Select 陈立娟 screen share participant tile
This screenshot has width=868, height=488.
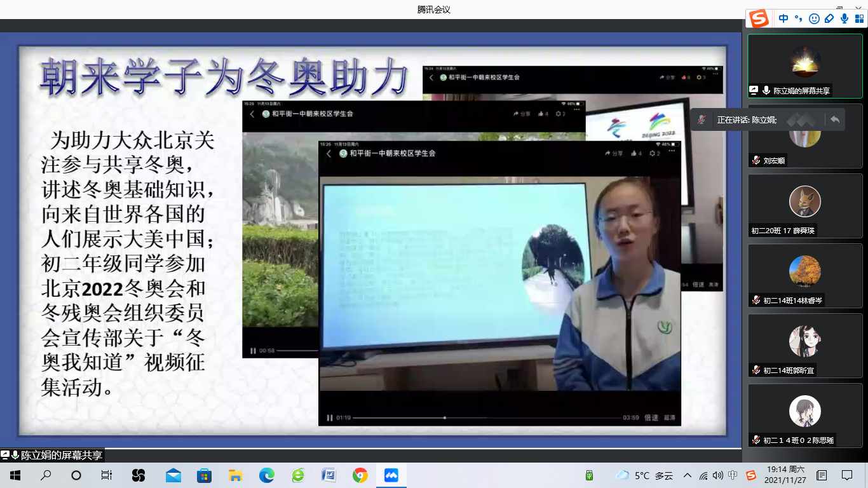pyautogui.click(x=804, y=65)
